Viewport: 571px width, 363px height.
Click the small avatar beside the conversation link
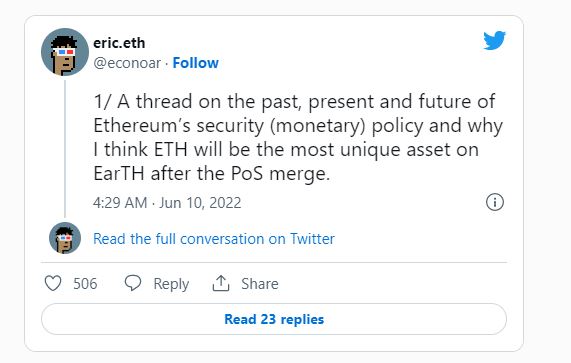pos(65,238)
